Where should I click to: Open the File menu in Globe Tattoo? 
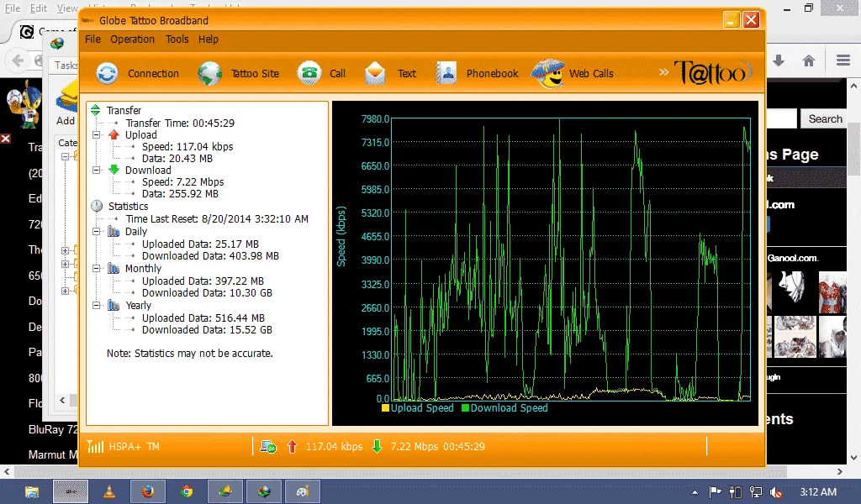coord(92,39)
